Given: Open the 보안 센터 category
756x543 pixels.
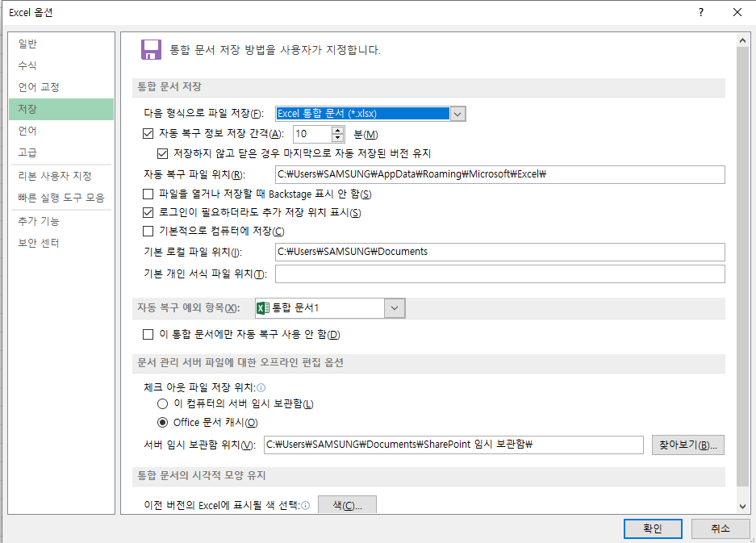Looking at the screenshot, I should point(61,243).
